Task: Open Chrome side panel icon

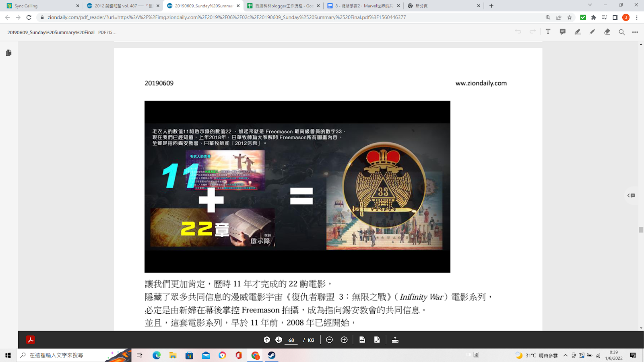Action: coord(615,17)
